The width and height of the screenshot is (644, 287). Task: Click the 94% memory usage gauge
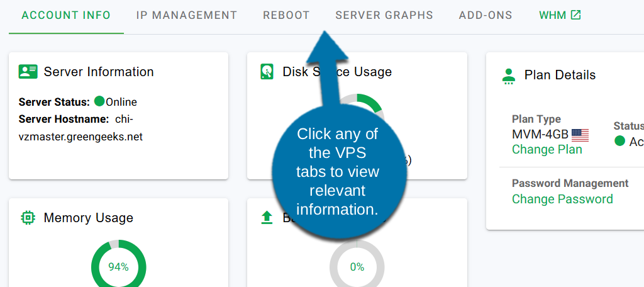pyautogui.click(x=118, y=267)
